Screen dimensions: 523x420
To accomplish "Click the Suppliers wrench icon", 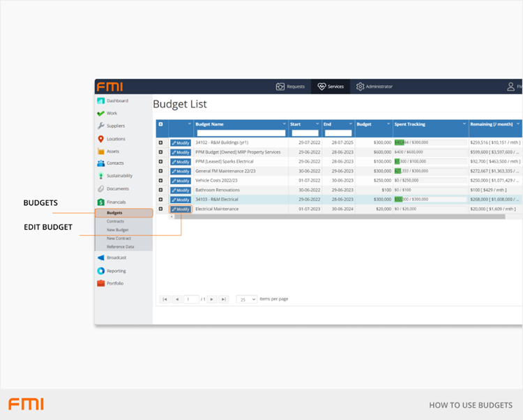I will (x=101, y=126).
